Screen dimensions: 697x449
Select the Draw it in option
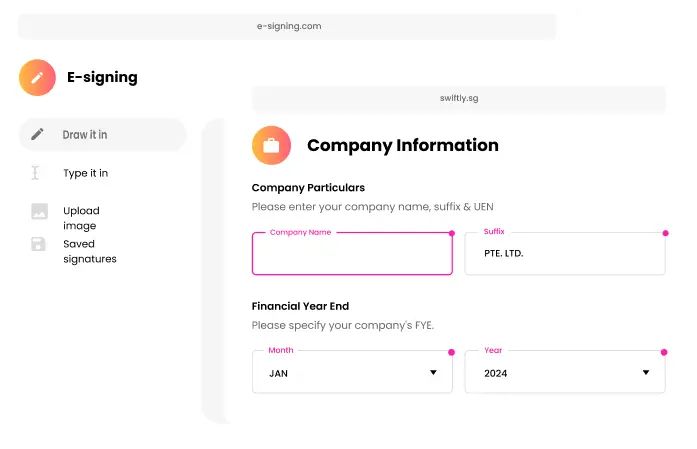tap(85, 135)
